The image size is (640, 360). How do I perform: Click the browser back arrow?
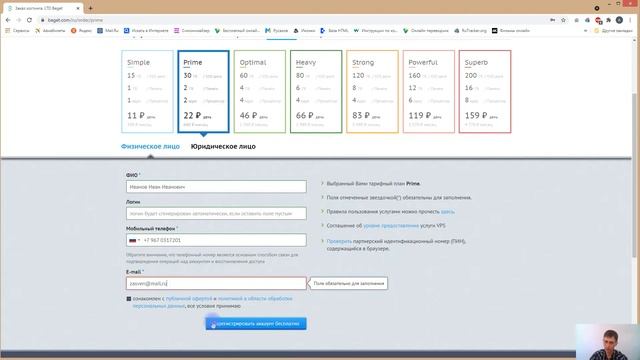[x=8, y=20]
